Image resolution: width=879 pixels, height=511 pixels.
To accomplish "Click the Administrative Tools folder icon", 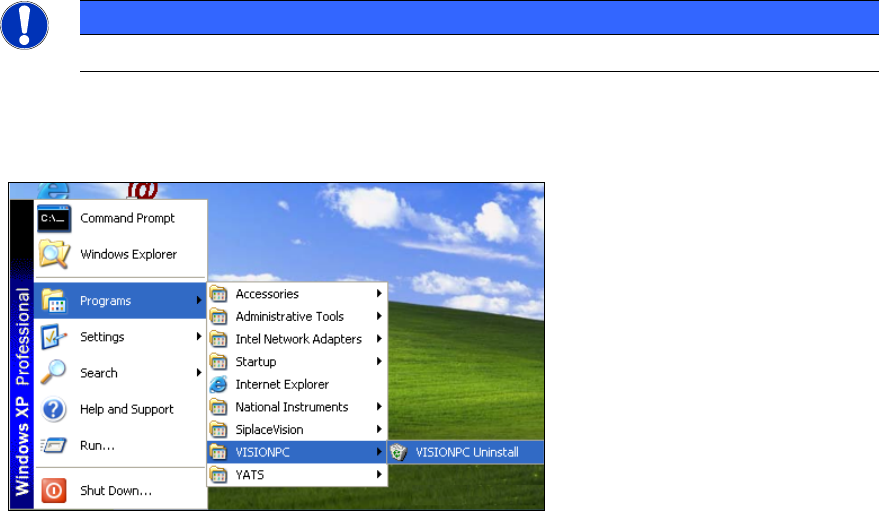I will tap(219, 317).
